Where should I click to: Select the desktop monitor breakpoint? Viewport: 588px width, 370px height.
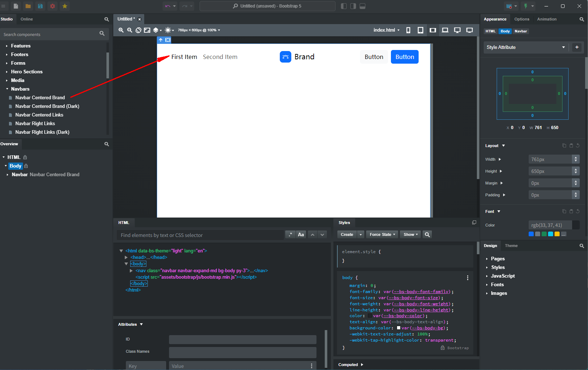click(457, 30)
